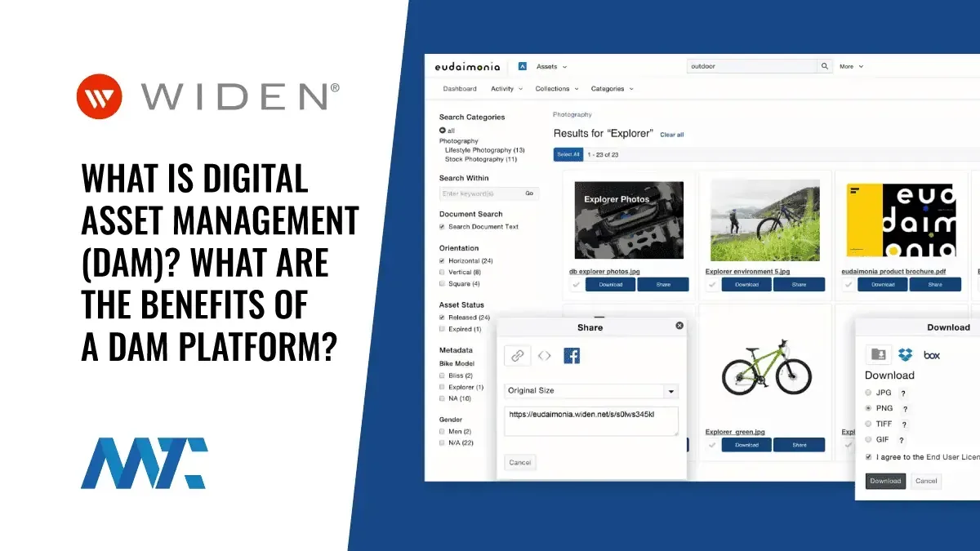Viewport: 980px width, 551px height.
Task: Check the Men gender filter
Action: [x=443, y=431]
